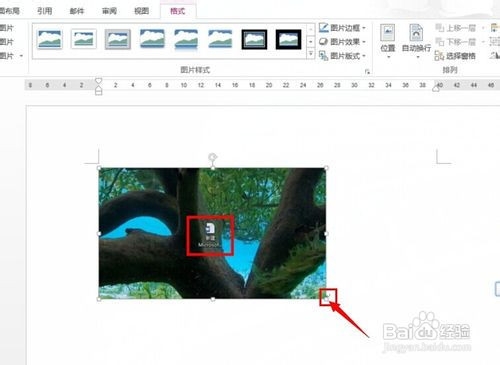Apply the double black frame picture style
The width and height of the screenshot is (500, 365).
pos(254,39)
